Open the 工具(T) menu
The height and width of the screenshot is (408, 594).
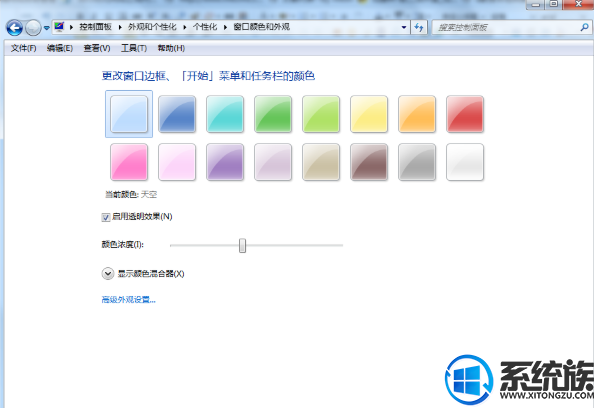[x=134, y=48]
